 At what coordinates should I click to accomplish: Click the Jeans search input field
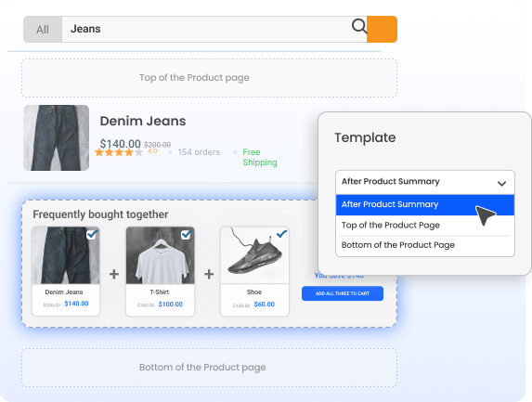pyautogui.click(x=214, y=29)
